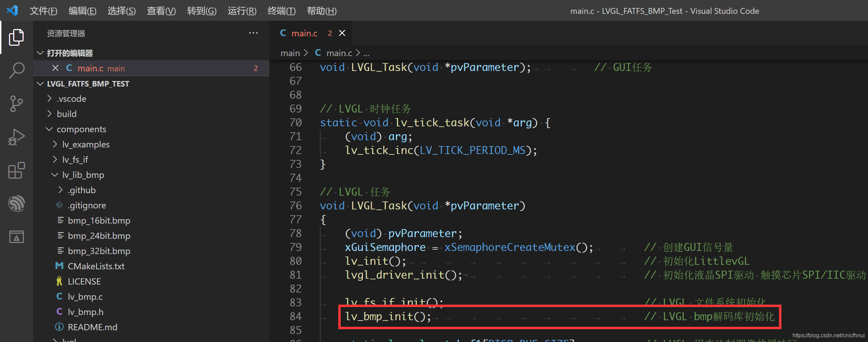The image size is (868, 342).
Task: Close main.c in open editors list
Action: pyautogui.click(x=55, y=68)
